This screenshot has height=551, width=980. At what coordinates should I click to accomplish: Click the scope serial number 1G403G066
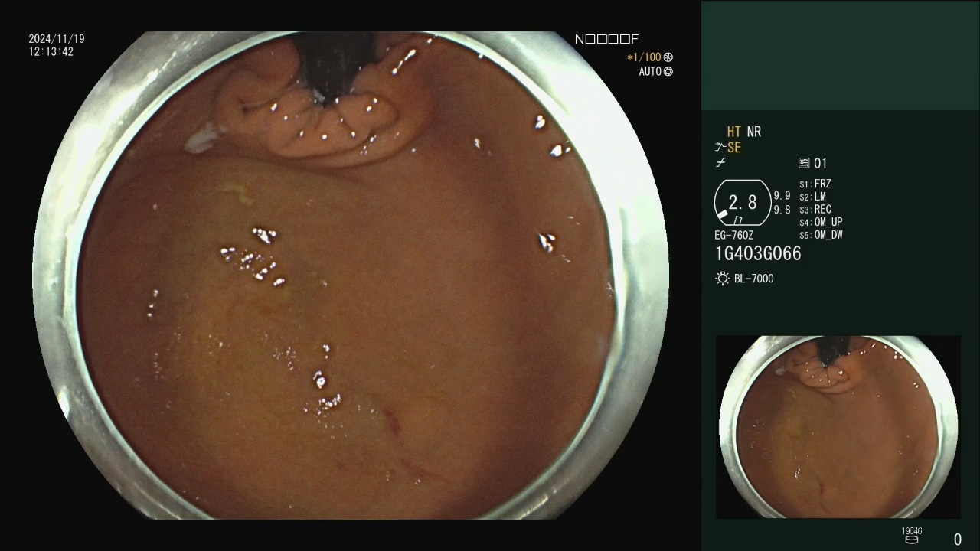click(x=758, y=254)
